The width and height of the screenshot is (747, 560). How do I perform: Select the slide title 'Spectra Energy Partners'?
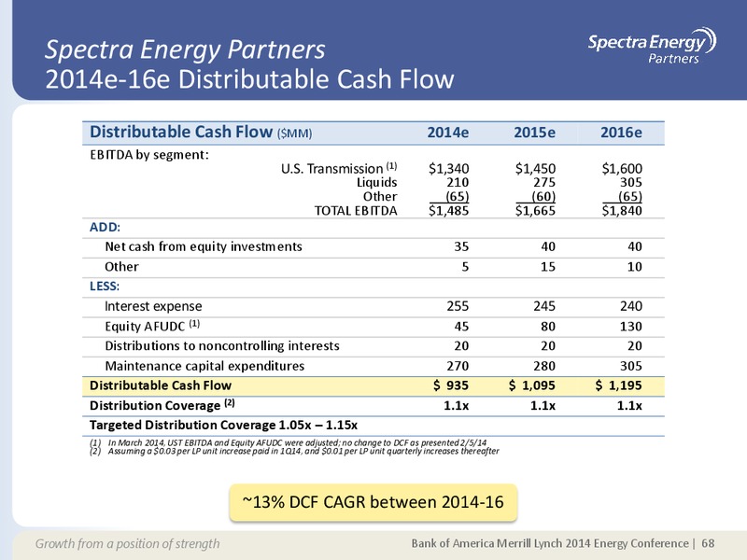click(x=185, y=49)
